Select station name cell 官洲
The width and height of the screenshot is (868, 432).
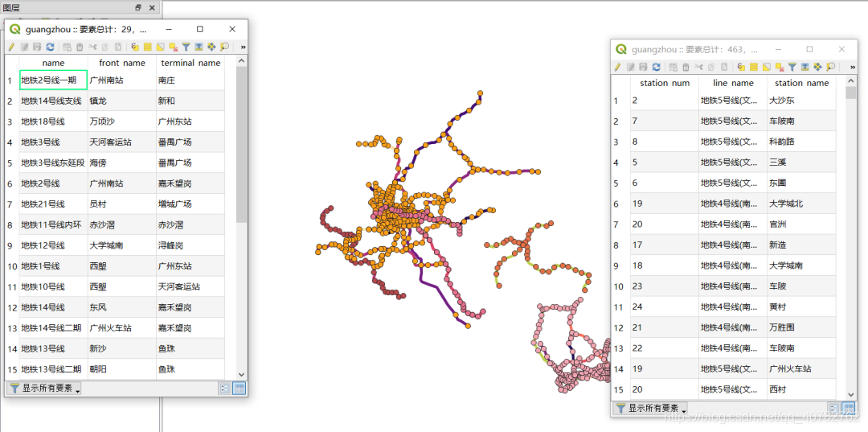pyautogui.click(x=801, y=224)
